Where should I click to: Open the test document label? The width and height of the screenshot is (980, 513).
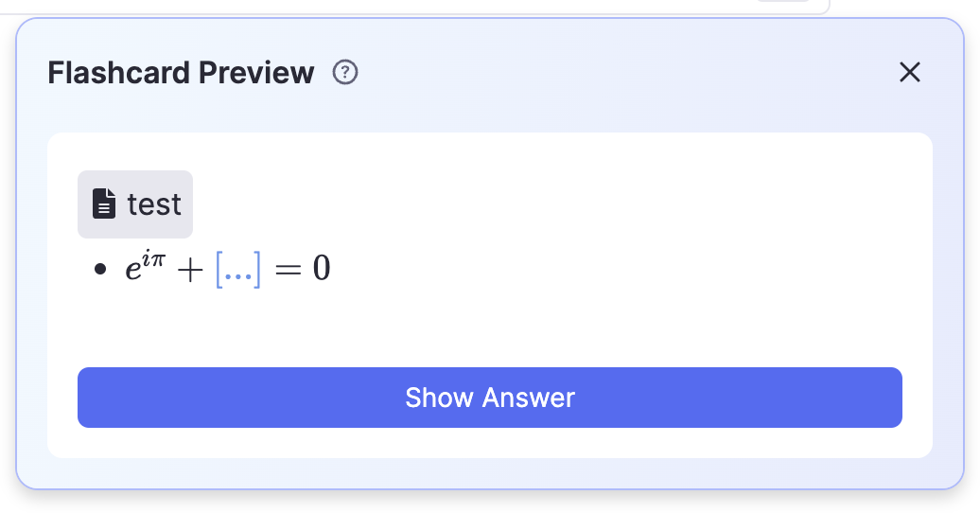[x=153, y=203]
